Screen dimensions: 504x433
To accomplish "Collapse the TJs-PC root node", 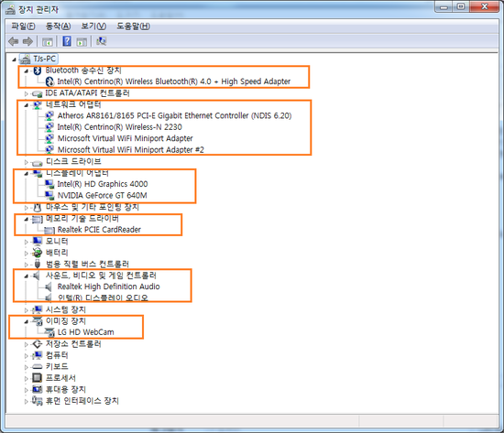I will click(14, 60).
